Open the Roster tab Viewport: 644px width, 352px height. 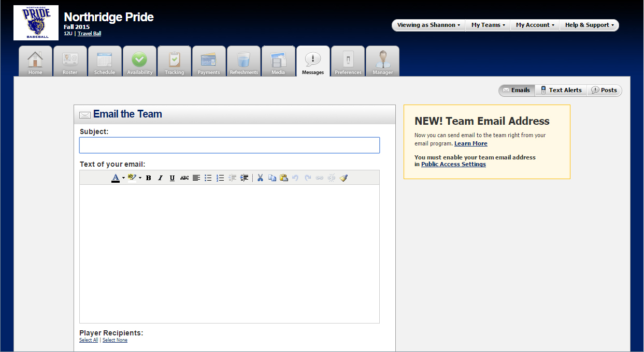pos(70,62)
